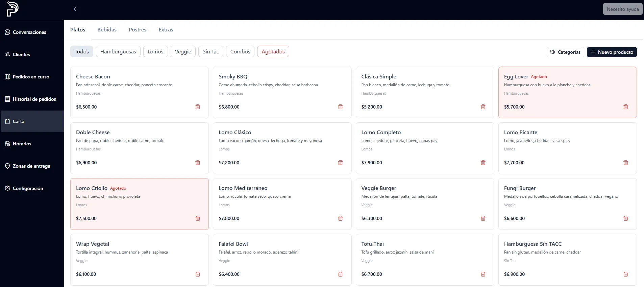Click trash icon for Lomo Criollo
The height and width of the screenshot is (287, 644).
coord(198,218)
